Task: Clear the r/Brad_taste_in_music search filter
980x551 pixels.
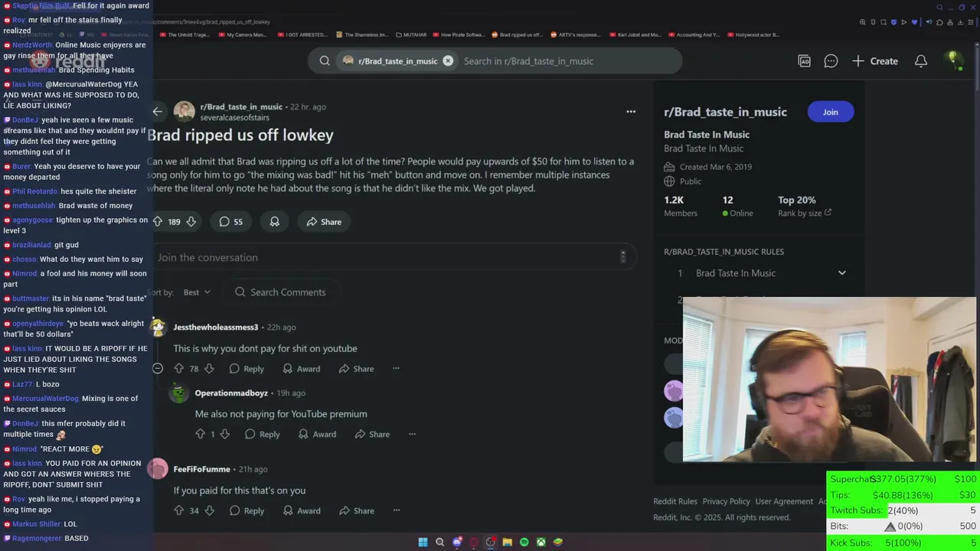Action: [448, 61]
